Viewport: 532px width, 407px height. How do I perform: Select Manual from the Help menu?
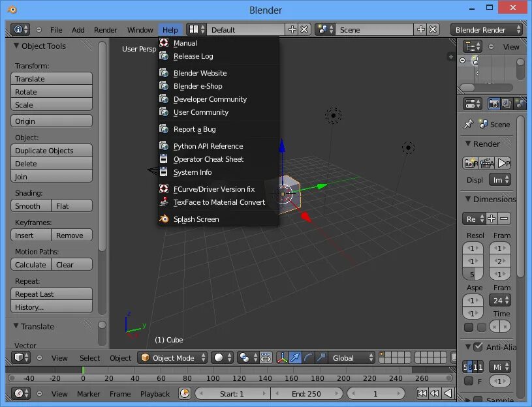pos(183,43)
